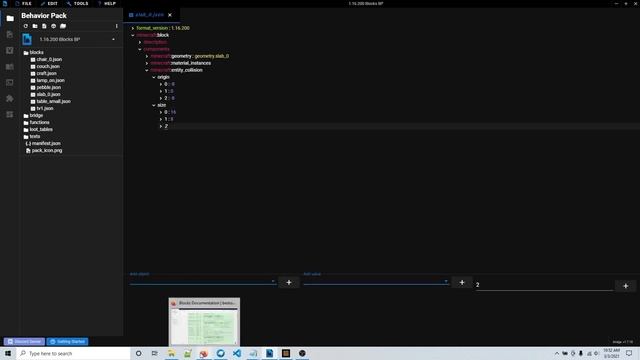The width and height of the screenshot is (640, 360).
Task: Expand the minecraft:material_instances node
Action: point(147,63)
